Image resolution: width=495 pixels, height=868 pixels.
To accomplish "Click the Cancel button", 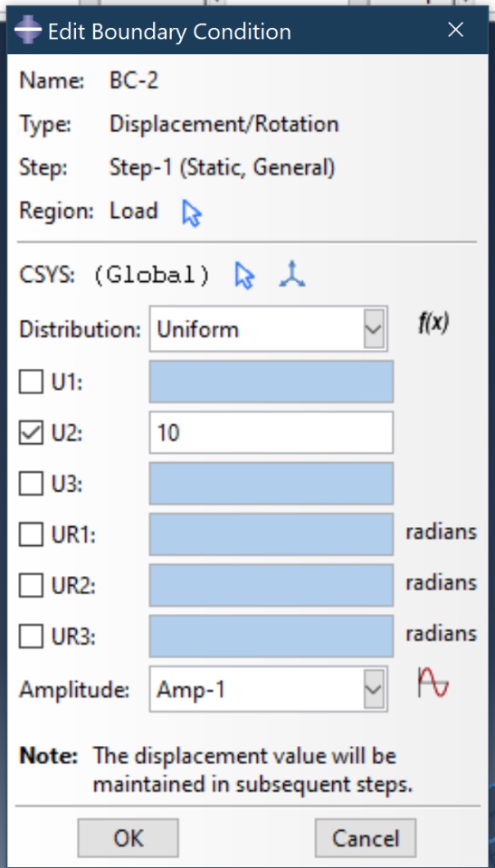I will pos(366,838).
